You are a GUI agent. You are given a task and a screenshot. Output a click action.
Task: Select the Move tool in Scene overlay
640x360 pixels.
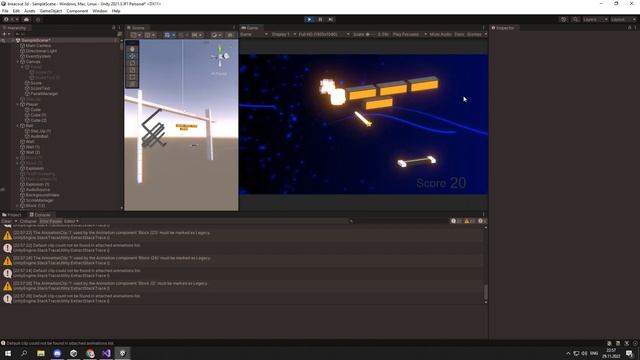tap(132, 56)
